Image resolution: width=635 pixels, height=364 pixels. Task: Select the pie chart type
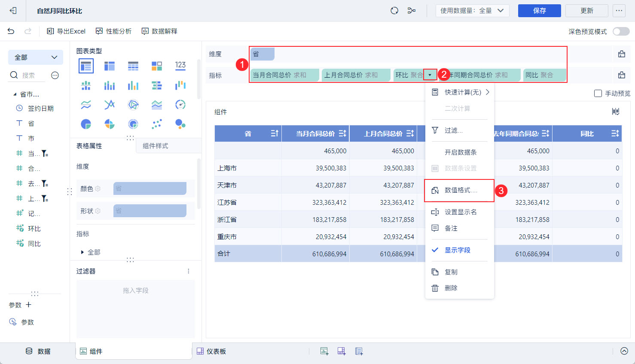pyautogui.click(x=86, y=124)
